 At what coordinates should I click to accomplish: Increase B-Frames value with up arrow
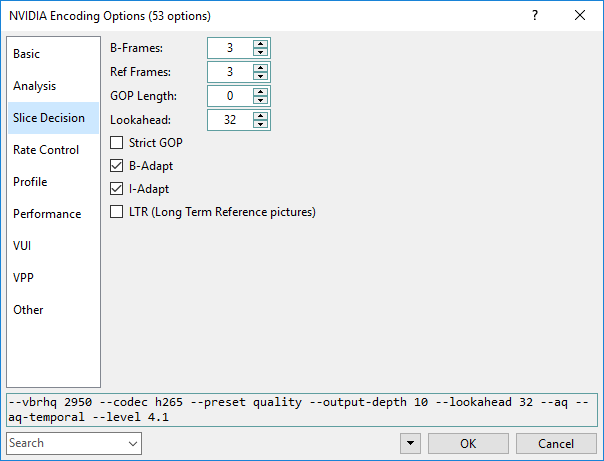coord(261,44)
